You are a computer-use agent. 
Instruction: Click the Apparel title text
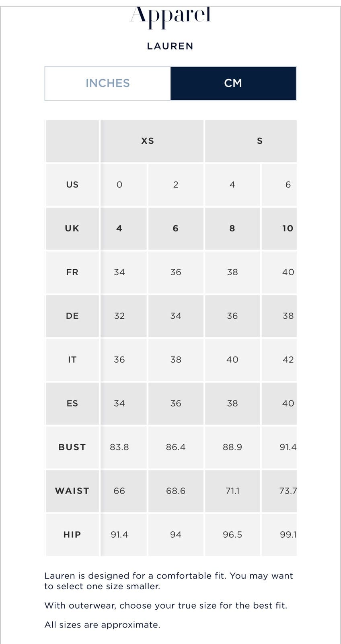coord(170,17)
